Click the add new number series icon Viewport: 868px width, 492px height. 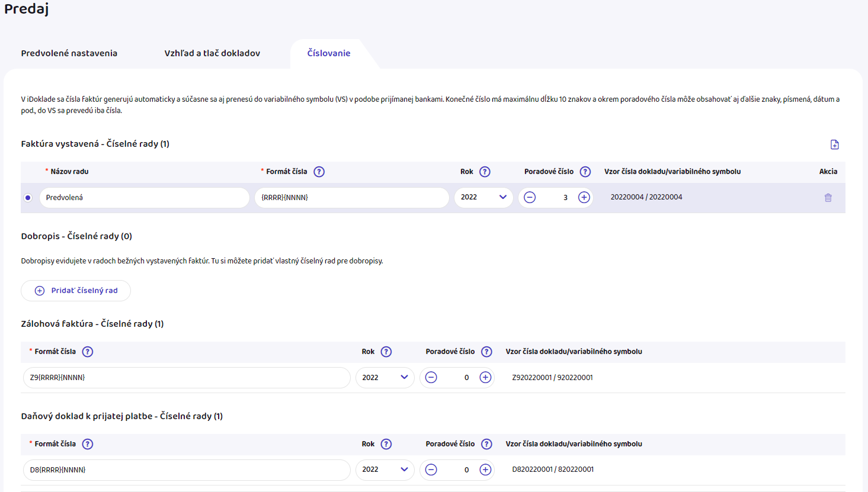coord(834,144)
